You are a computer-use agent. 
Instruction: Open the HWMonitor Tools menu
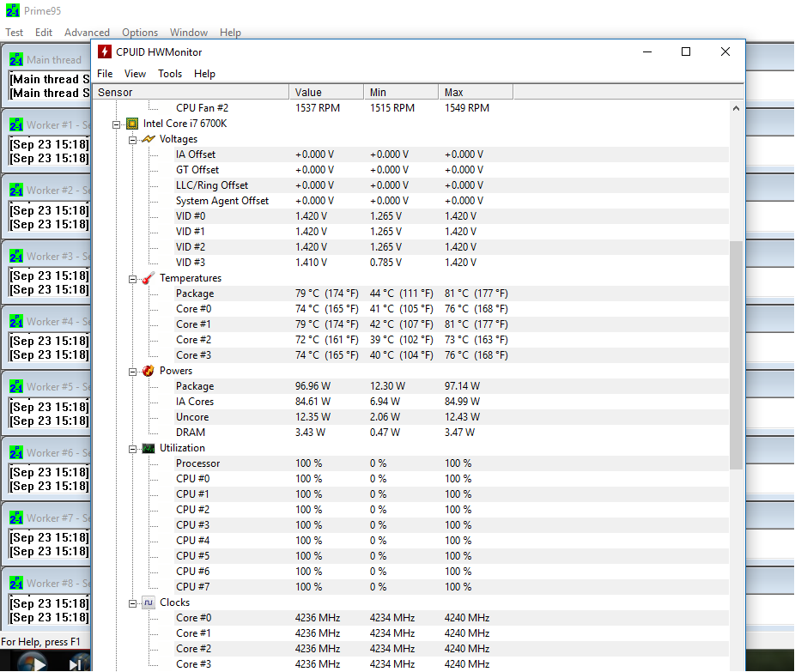click(x=170, y=74)
